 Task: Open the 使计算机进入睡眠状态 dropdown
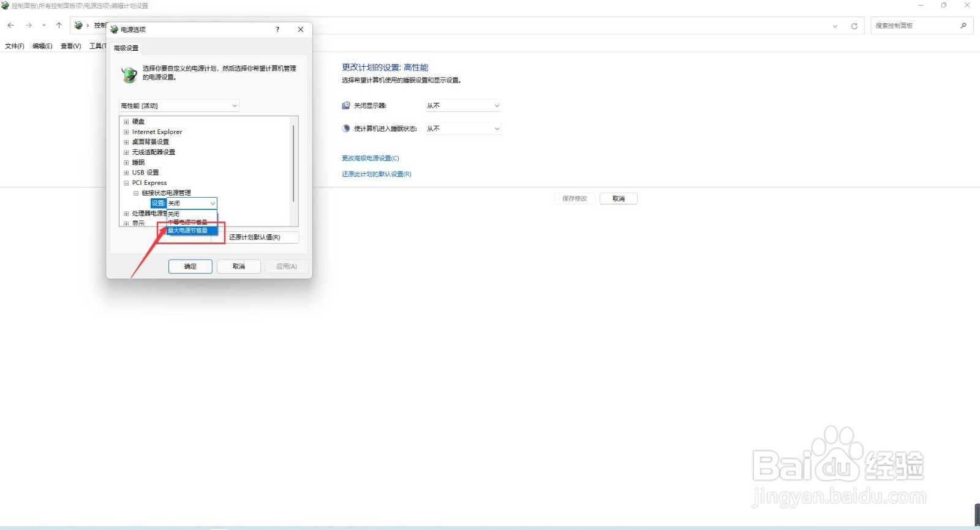(463, 129)
